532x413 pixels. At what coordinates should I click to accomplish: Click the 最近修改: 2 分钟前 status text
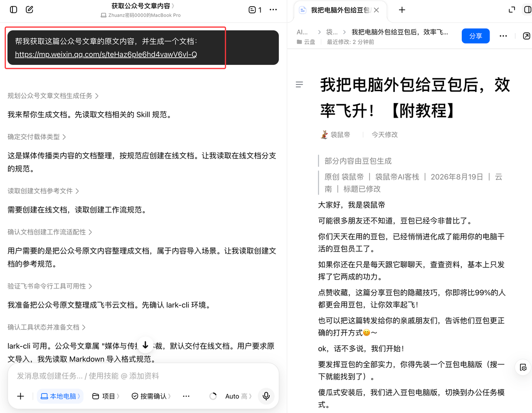pyautogui.click(x=350, y=42)
